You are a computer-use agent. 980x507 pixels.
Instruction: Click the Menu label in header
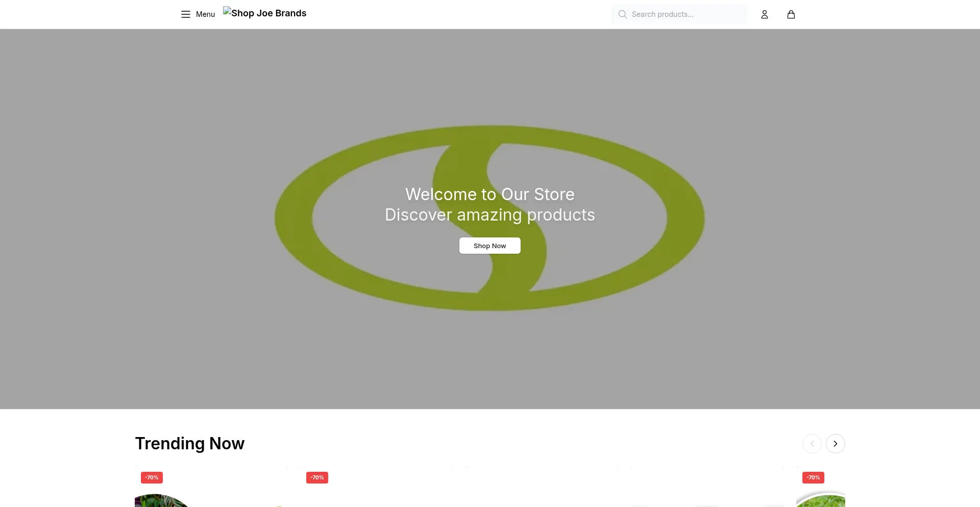click(205, 14)
